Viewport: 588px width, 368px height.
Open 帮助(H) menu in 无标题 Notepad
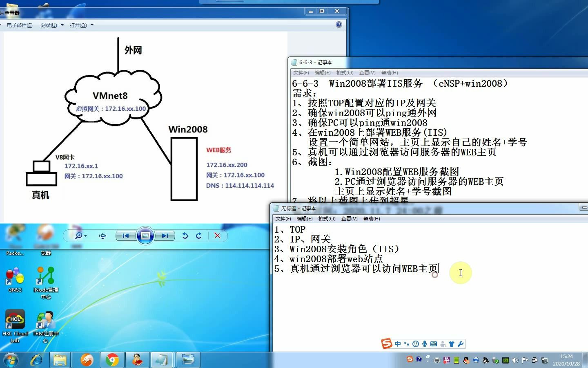click(372, 219)
